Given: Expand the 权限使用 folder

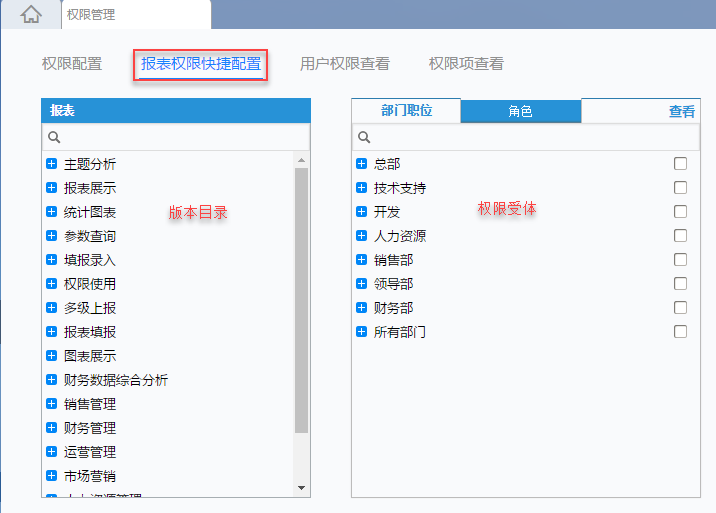Looking at the screenshot, I should [52, 284].
